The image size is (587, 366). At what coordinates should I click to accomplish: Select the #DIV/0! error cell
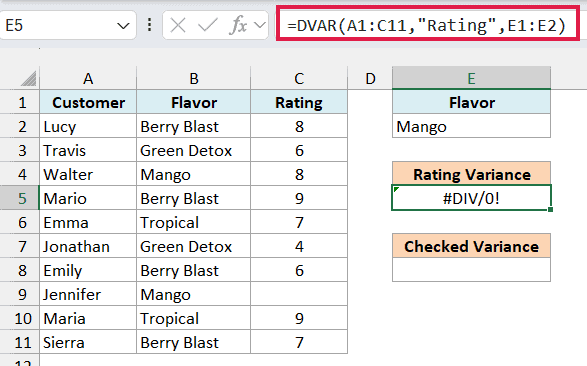[471, 198]
